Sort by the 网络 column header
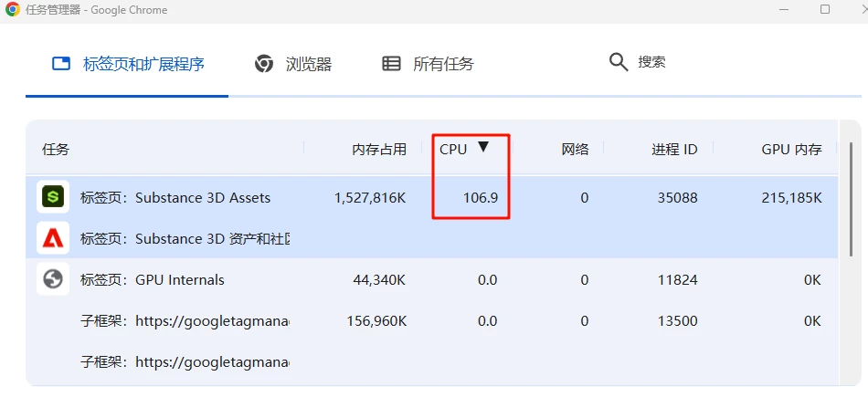This screenshot has height=397, width=868. [x=575, y=149]
